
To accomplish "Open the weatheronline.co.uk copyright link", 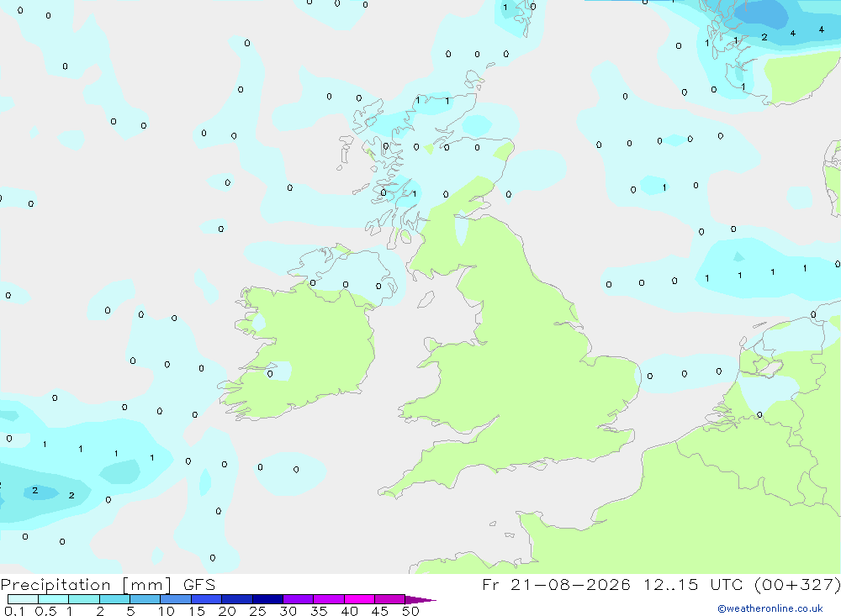I will click(770, 608).
